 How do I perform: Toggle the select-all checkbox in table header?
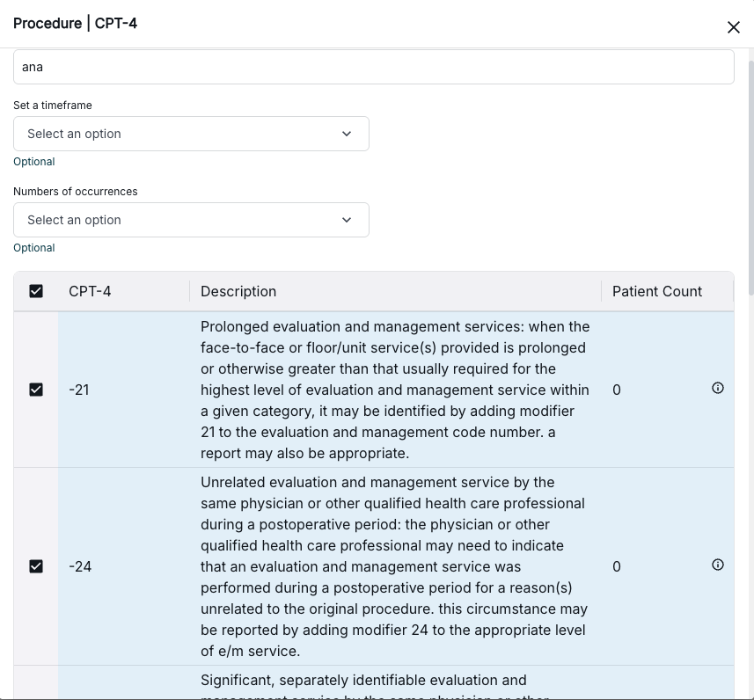pyautogui.click(x=36, y=291)
